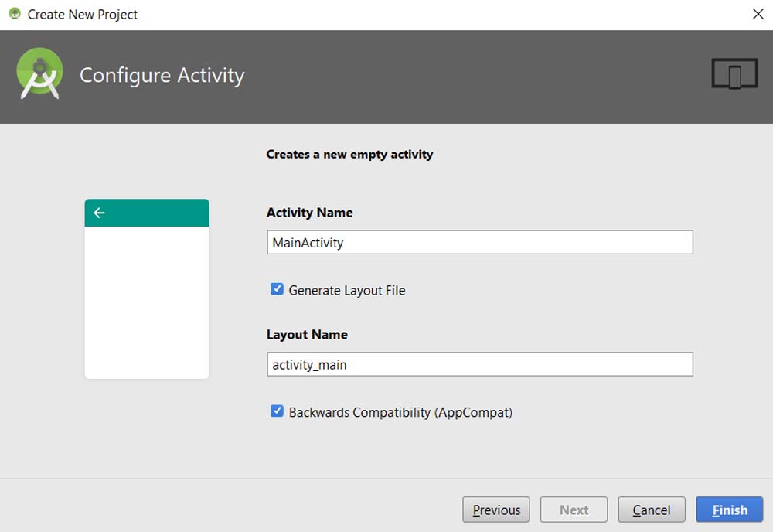Go back with the Previous button
The image size is (773, 532).
(x=496, y=510)
